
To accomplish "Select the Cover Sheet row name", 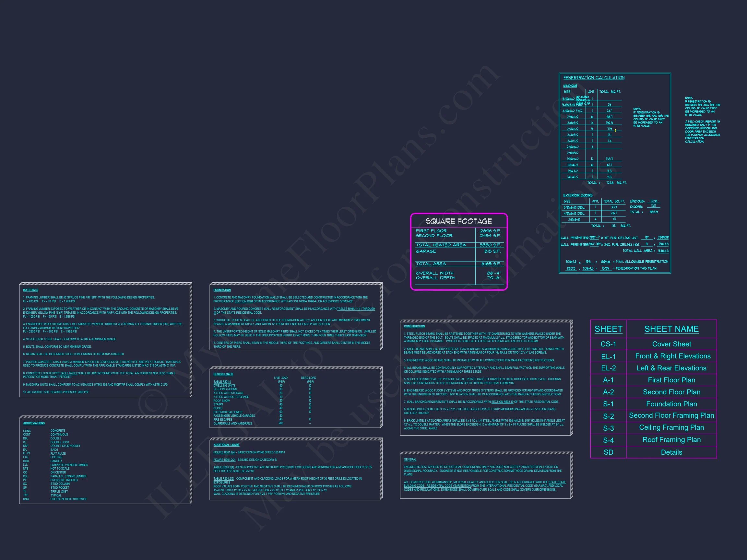I will pos(671,344).
